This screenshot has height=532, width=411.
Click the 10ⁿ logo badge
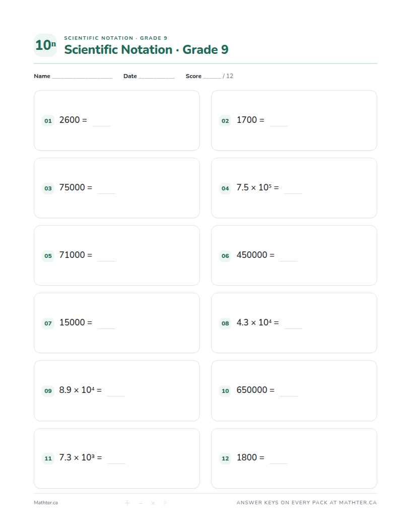coord(45,45)
